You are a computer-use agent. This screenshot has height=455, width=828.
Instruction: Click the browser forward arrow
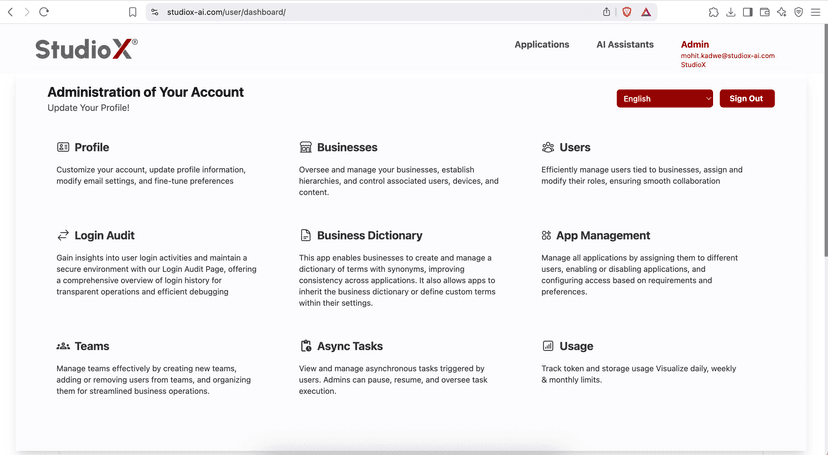point(26,12)
